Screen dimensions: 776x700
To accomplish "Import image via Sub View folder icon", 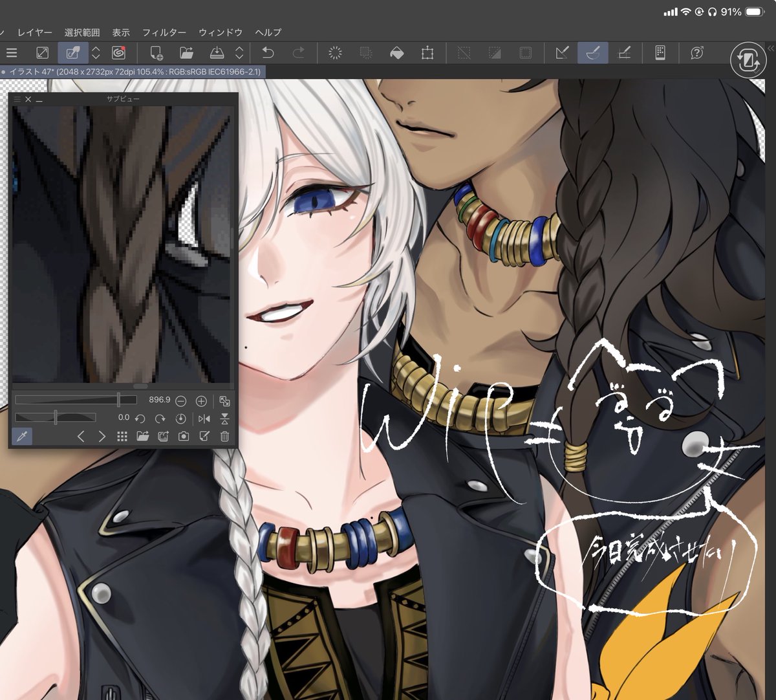I will click(x=142, y=437).
